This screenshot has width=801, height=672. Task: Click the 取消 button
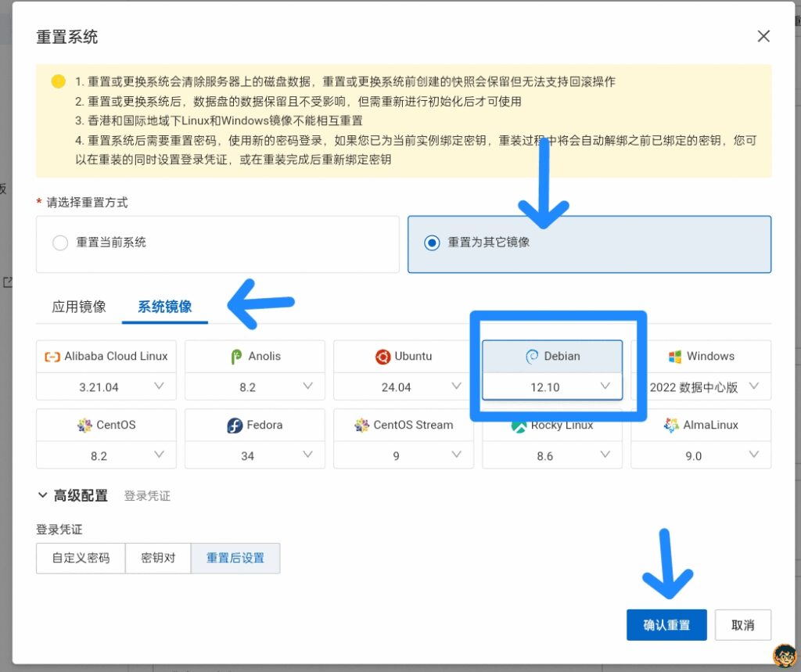coord(743,624)
